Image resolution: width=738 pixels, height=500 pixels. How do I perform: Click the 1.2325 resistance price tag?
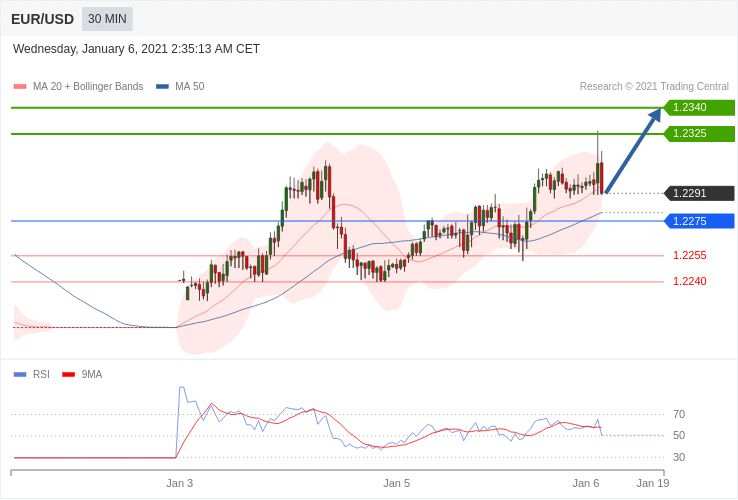pos(699,134)
